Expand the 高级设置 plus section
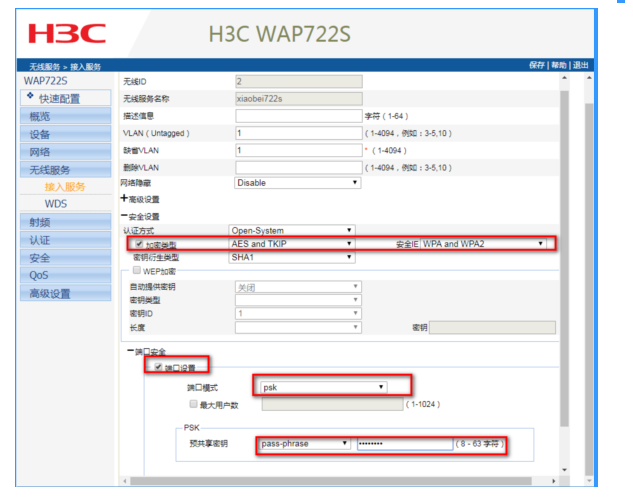 (124, 198)
